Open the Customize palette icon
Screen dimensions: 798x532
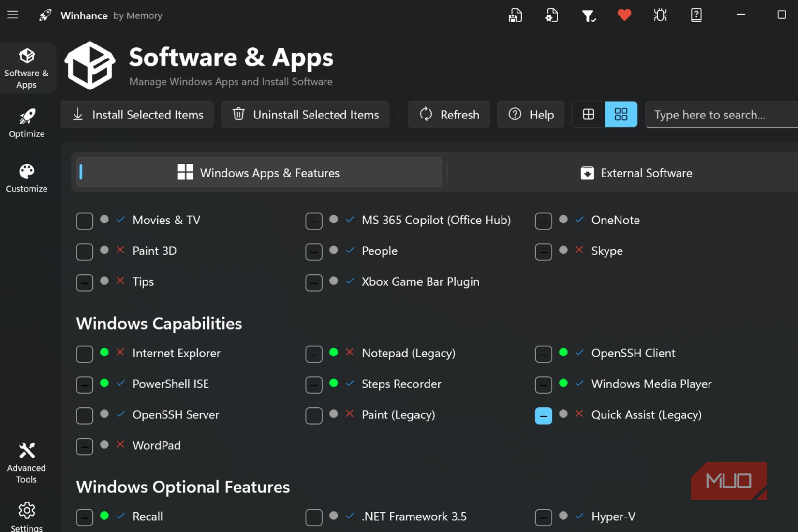pyautogui.click(x=26, y=177)
